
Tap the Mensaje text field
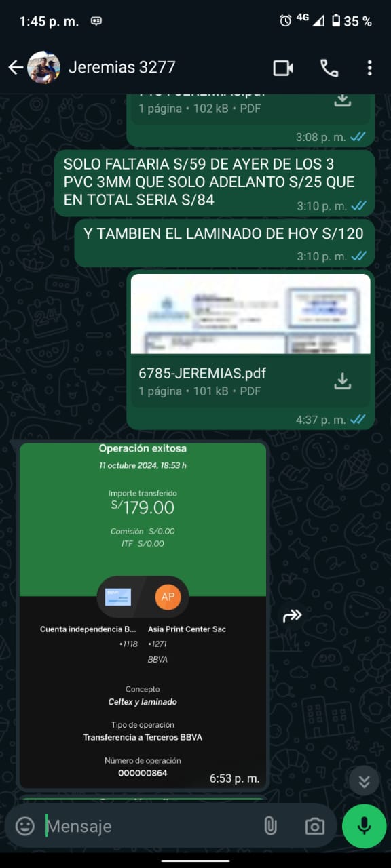149,826
